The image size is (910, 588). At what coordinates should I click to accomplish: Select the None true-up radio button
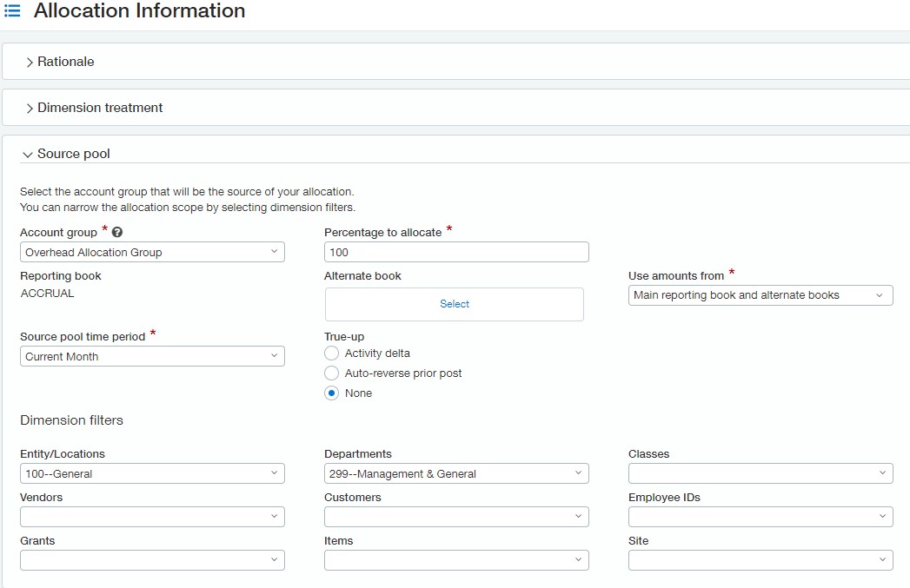(331, 393)
